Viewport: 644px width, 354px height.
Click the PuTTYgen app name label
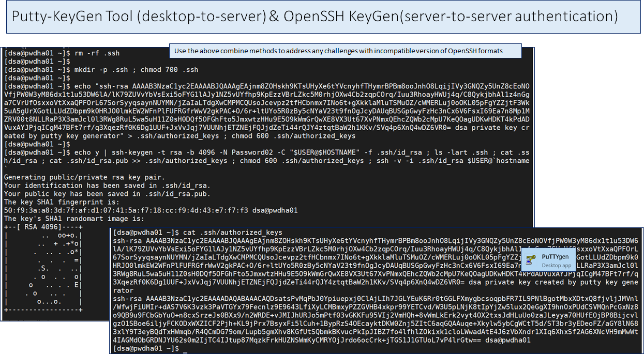[556, 257]
